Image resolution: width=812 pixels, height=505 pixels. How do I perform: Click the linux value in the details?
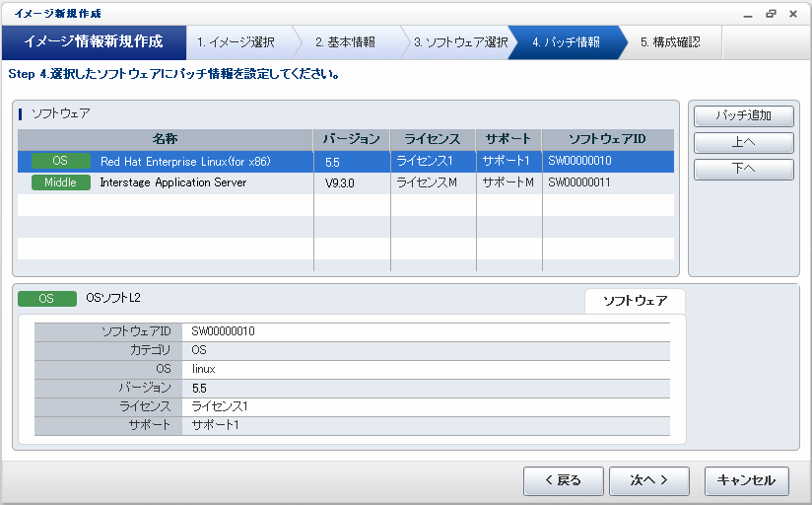[204, 369]
